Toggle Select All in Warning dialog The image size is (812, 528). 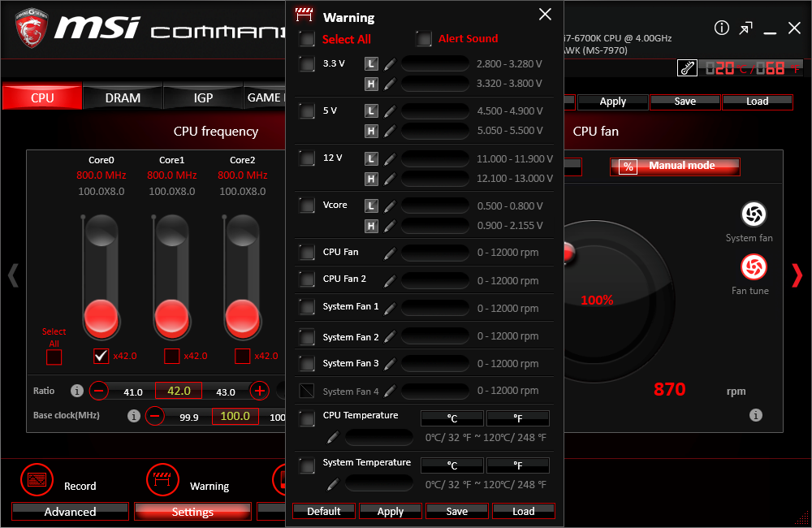(x=307, y=39)
